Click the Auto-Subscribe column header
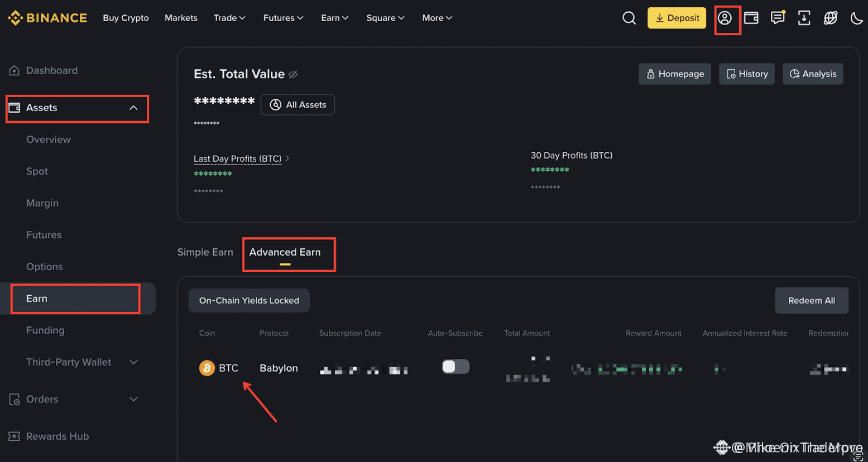 tap(455, 333)
